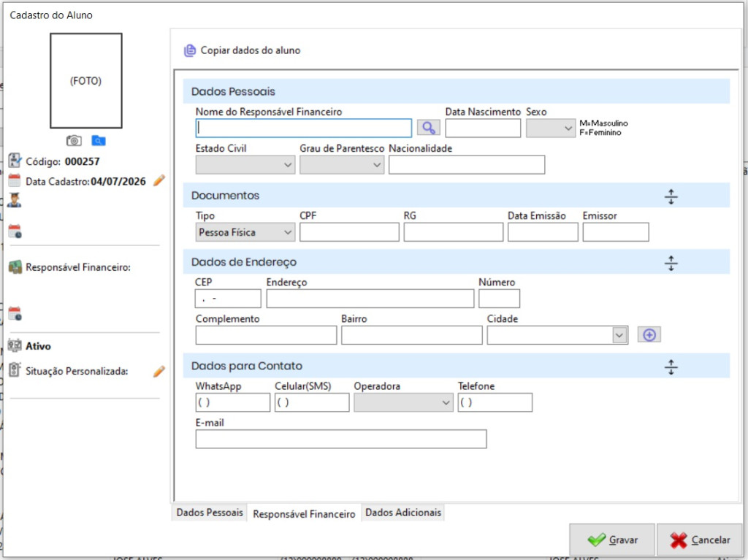Click the E-mail input field

(341, 439)
